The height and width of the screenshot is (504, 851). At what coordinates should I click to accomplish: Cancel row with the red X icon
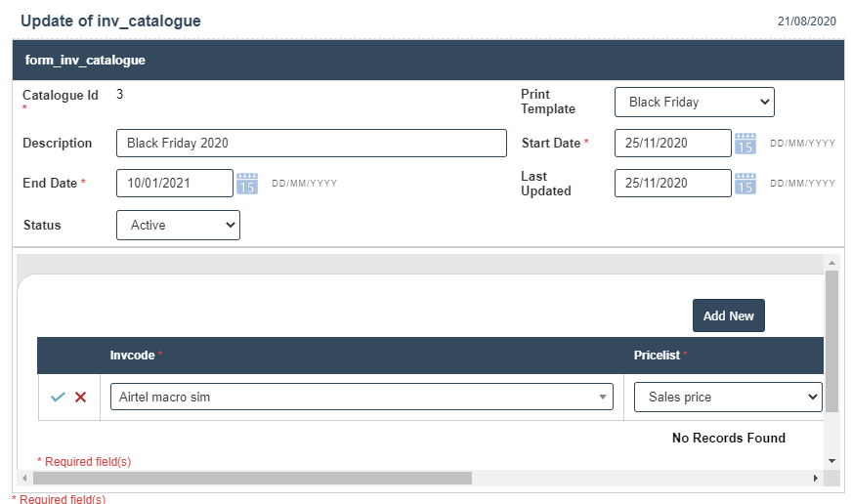(81, 398)
